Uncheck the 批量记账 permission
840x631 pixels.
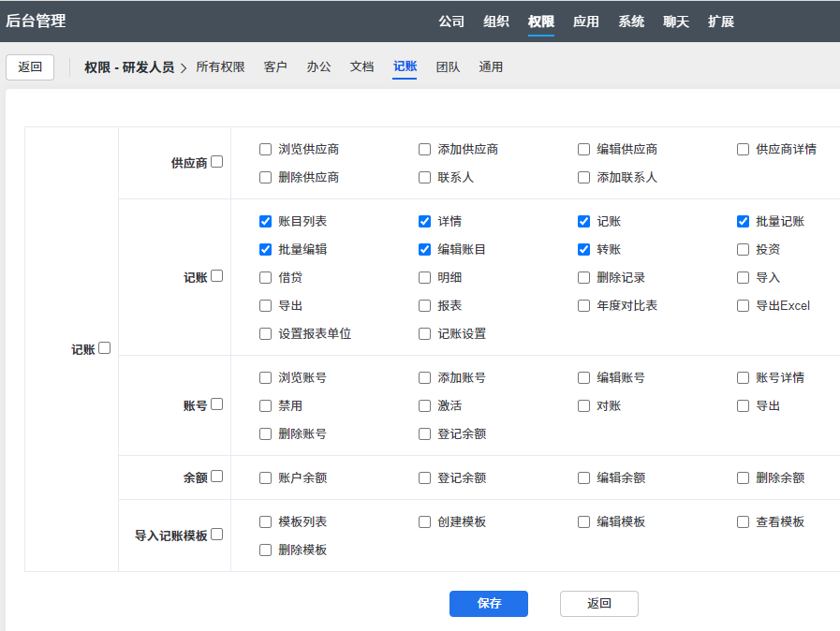click(x=744, y=222)
